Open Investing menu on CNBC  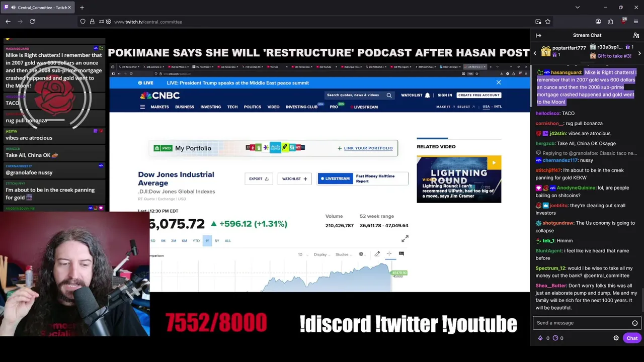pos(210,107)
